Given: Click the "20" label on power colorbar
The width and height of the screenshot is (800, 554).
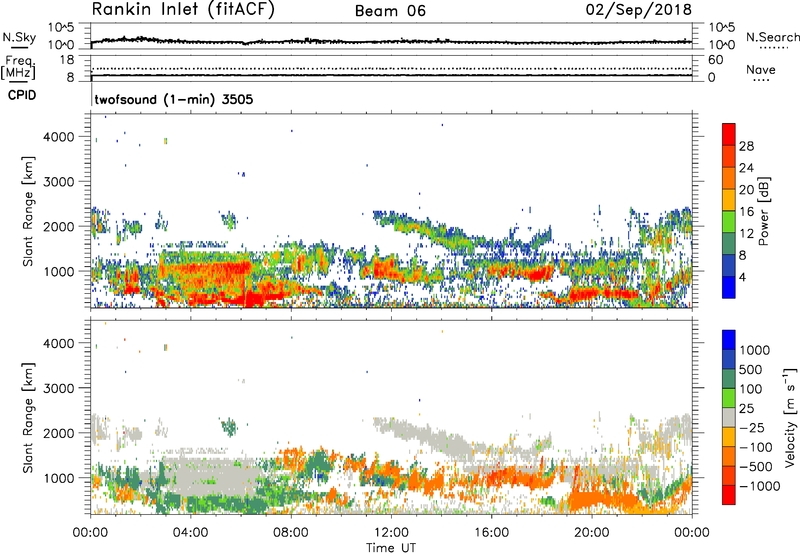Looking at the screenshot, I should [746, 190].
